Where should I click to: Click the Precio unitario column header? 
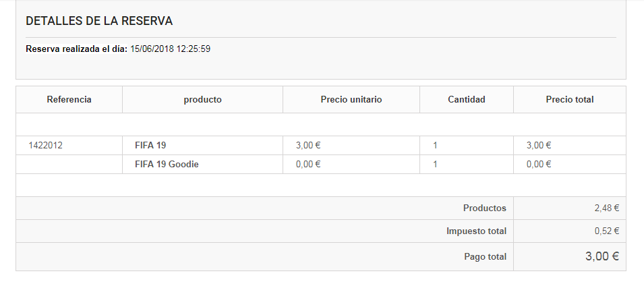click(x=351, y=100)
